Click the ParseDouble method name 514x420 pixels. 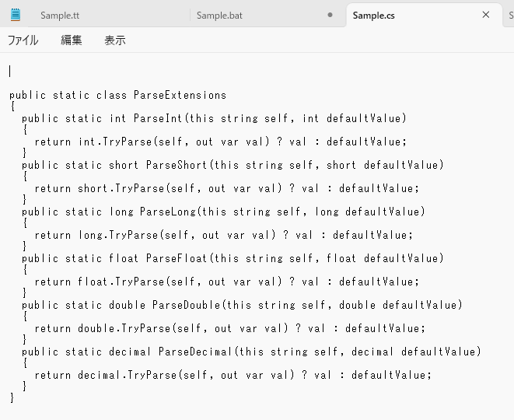tap(186, 305)
